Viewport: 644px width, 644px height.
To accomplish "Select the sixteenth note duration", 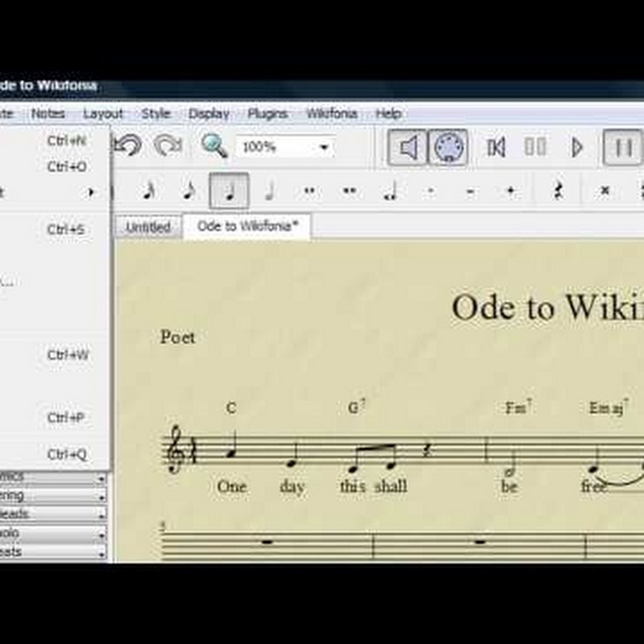I will pos(149,191).
